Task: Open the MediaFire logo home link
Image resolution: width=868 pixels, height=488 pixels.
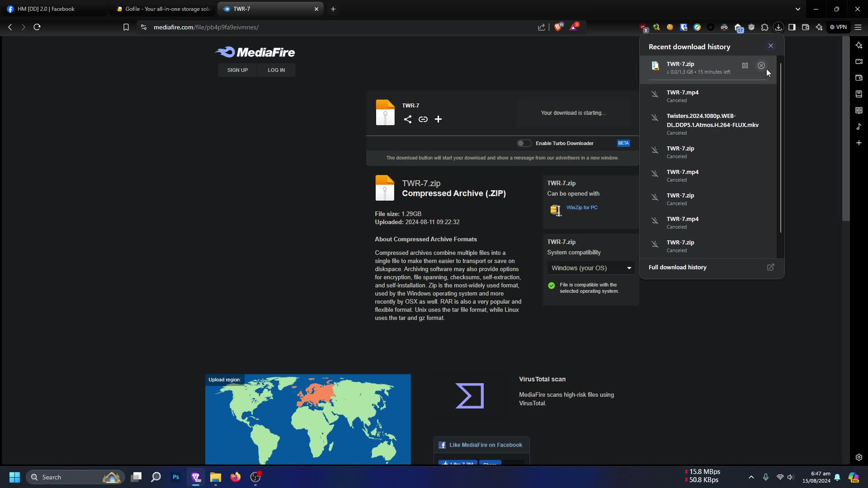Action: pos(255,52)
